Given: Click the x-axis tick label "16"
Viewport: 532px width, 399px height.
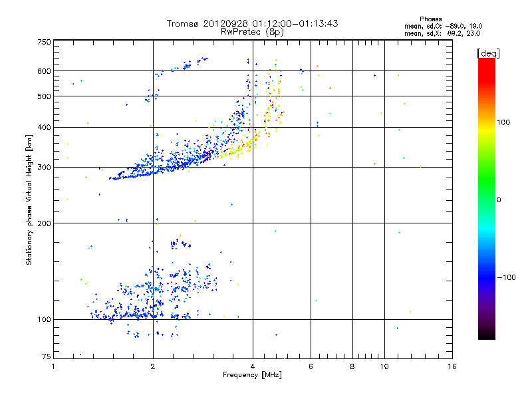Looking at the screenshot, I should (452, 366).
